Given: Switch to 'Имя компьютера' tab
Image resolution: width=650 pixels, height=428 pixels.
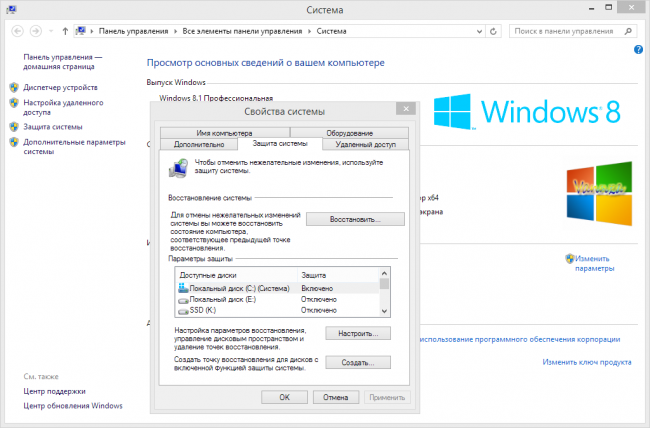Looking at the screenshot, I should tap(224, 133).
